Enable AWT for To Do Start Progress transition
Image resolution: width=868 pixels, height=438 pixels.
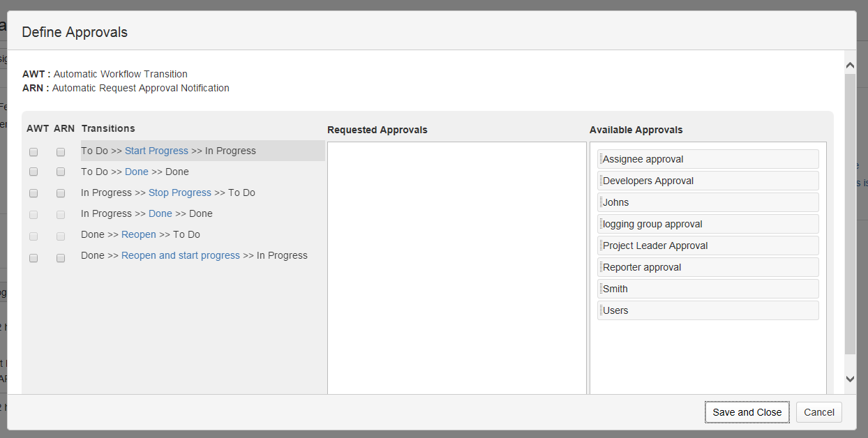[x=33, y=152]
